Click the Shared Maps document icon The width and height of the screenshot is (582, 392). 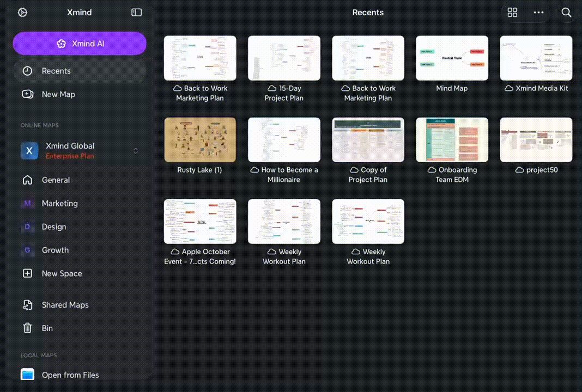click(x=27, y=305)
